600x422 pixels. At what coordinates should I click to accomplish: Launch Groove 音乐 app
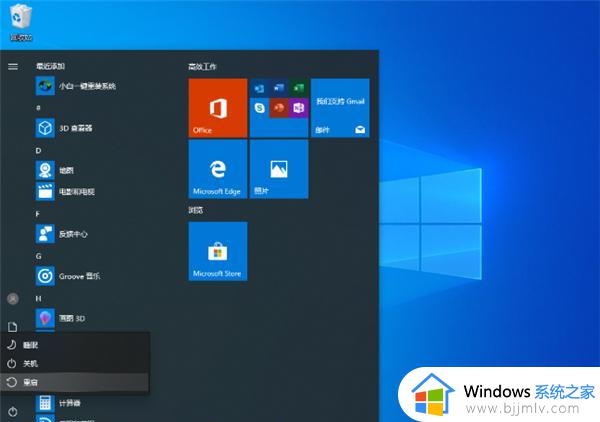click(x=68, y=276)
